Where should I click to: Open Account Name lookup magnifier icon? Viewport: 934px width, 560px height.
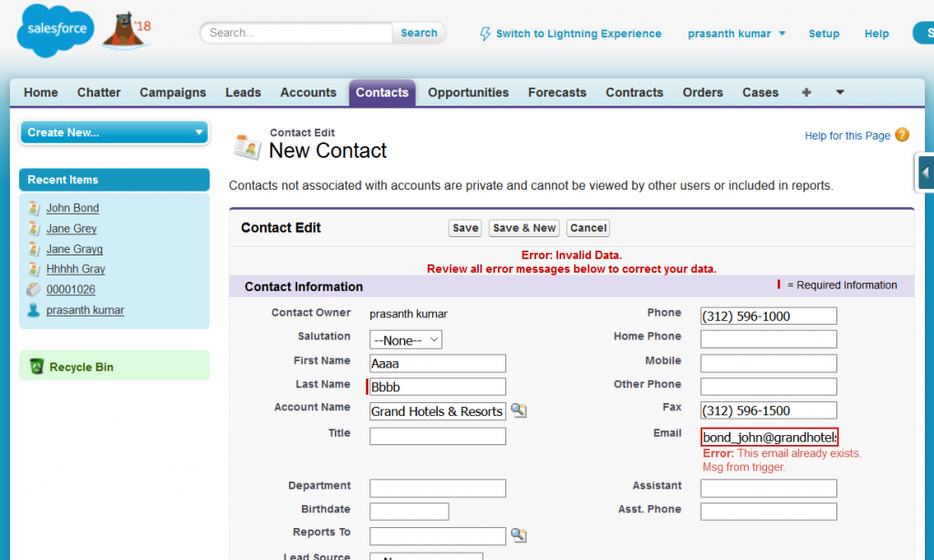click(518, 410)
